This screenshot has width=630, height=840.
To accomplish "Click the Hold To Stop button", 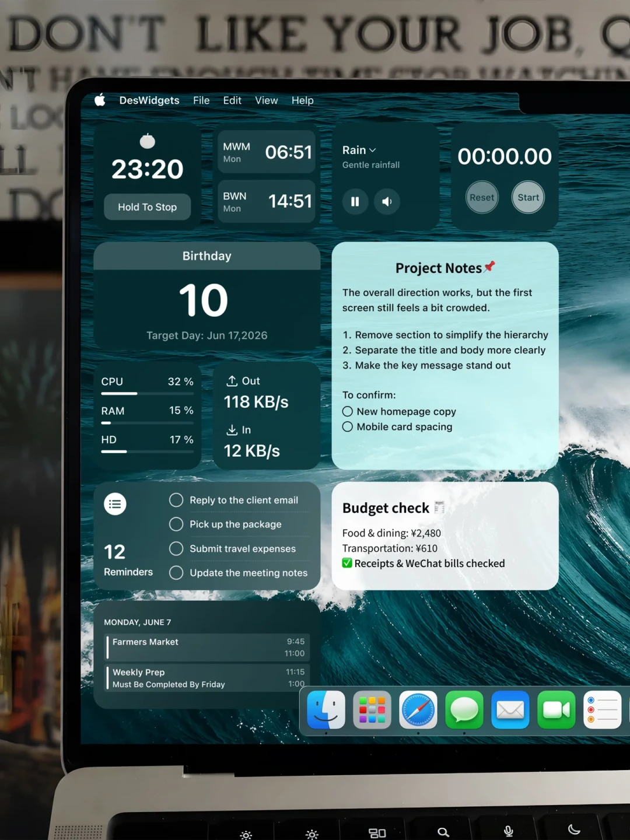I will 148,207.
